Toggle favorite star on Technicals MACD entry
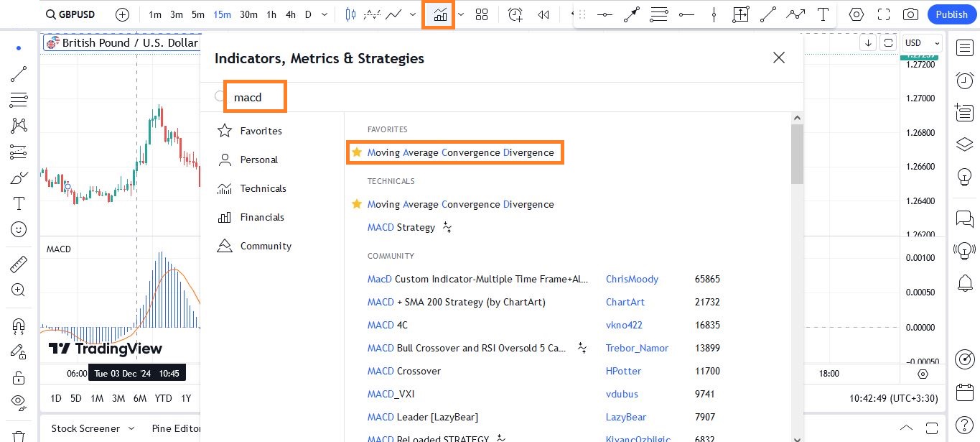980x442 pixels. click(x=357, y=204)
